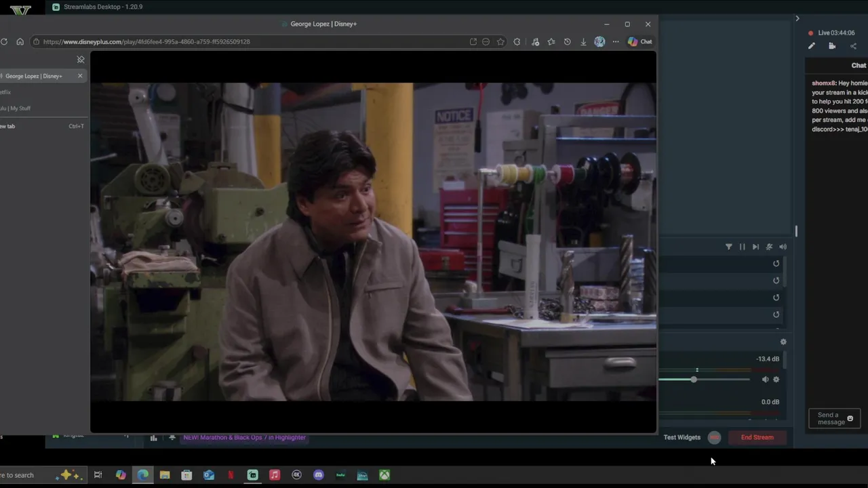Click the Test Widgets button
The width and height of the screenshot is (868, 488).
point(682,437)
